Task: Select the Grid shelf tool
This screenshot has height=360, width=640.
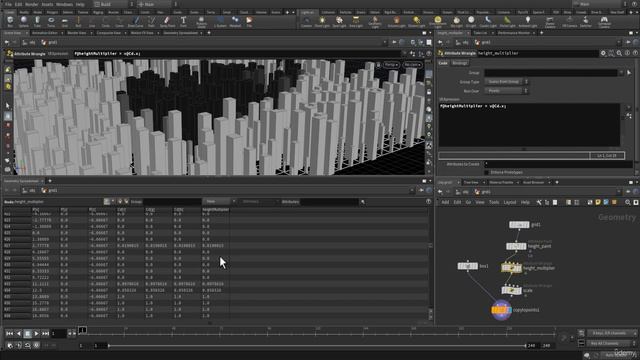Action: [x=65, y=22]
